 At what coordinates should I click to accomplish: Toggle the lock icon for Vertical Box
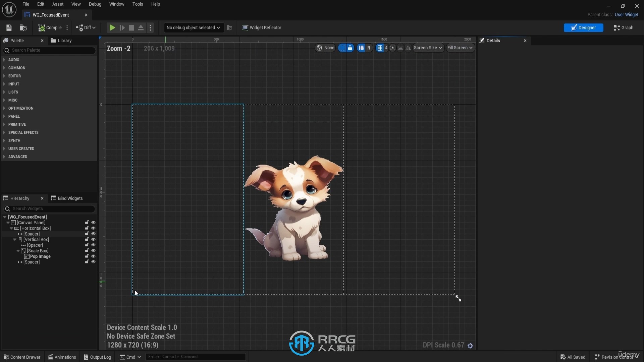pyautogui.click(x=87, y=239)
